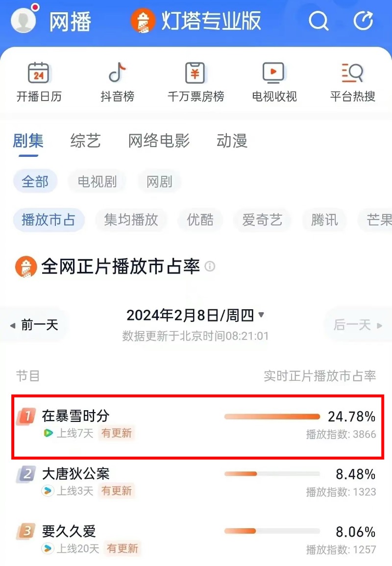Select the 电视剧 filter chip
The height and width of the screenshot is (566, 392).
(97, 182)
